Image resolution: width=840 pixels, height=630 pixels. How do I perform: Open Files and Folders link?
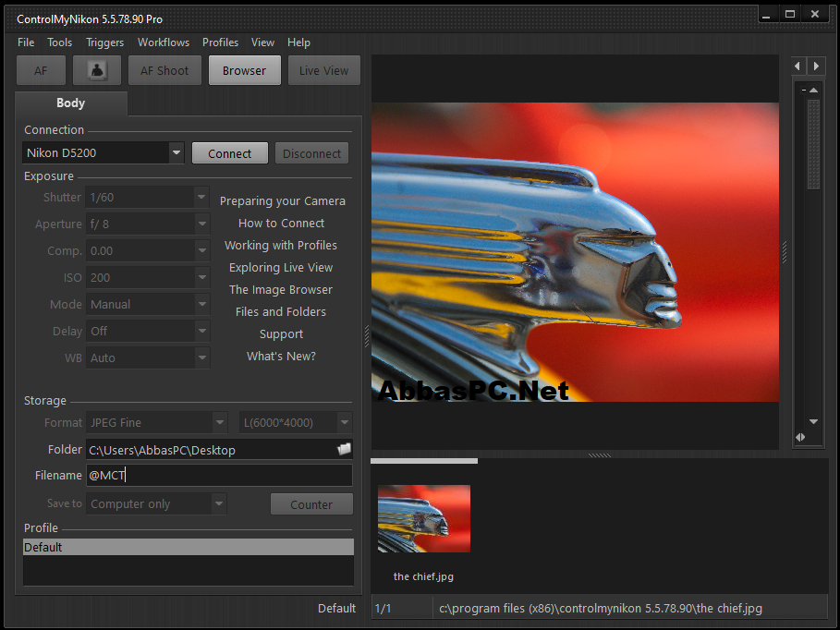pyautogui.click(x=281, y=312)
